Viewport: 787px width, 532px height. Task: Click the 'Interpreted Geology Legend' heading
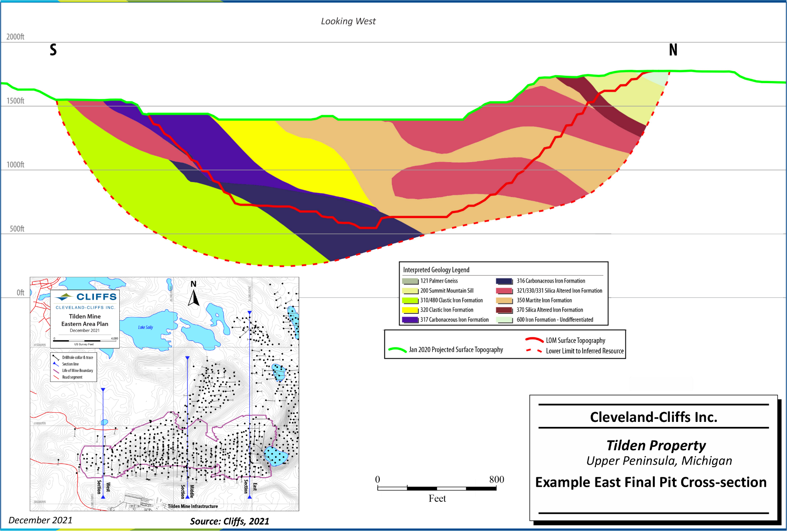click(x=436, y=270)
